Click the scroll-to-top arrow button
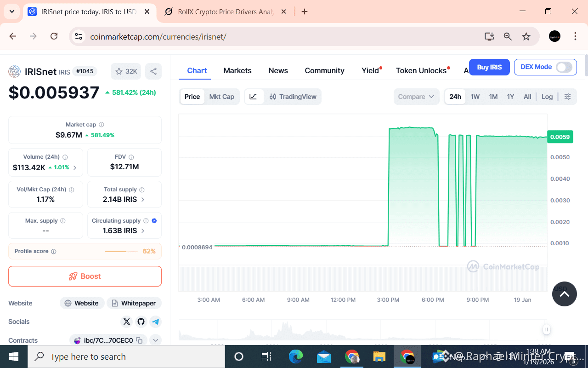 (x=565, y=294)
